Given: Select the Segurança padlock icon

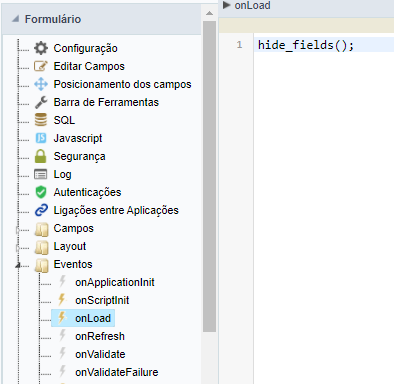Looking at the screenshot, I should 41,156.
